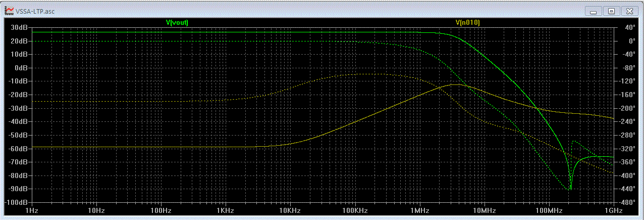644x220 pixels.
Task: Maximize the VSSA-LTP.asc plot window
Action: coord(611,11)
